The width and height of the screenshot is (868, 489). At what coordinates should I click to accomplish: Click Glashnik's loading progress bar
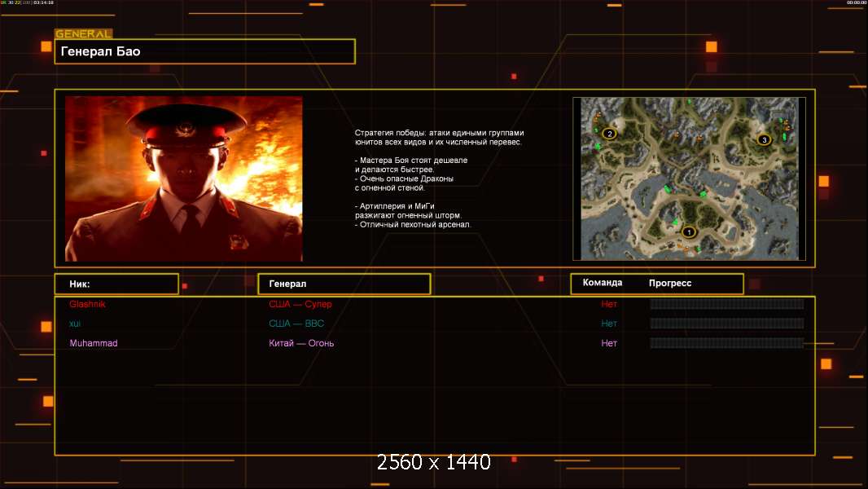(727, 304)
